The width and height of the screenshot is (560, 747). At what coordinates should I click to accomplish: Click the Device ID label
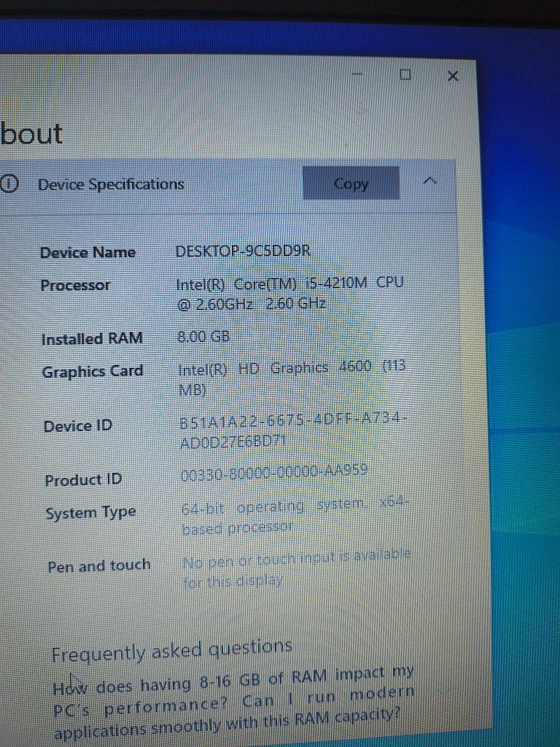pos(77,425)
